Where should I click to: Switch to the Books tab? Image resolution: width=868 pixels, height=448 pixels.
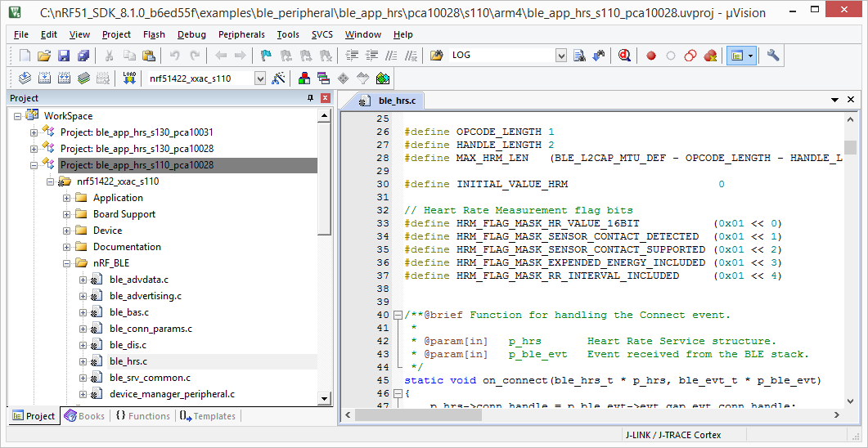[85, 416]
